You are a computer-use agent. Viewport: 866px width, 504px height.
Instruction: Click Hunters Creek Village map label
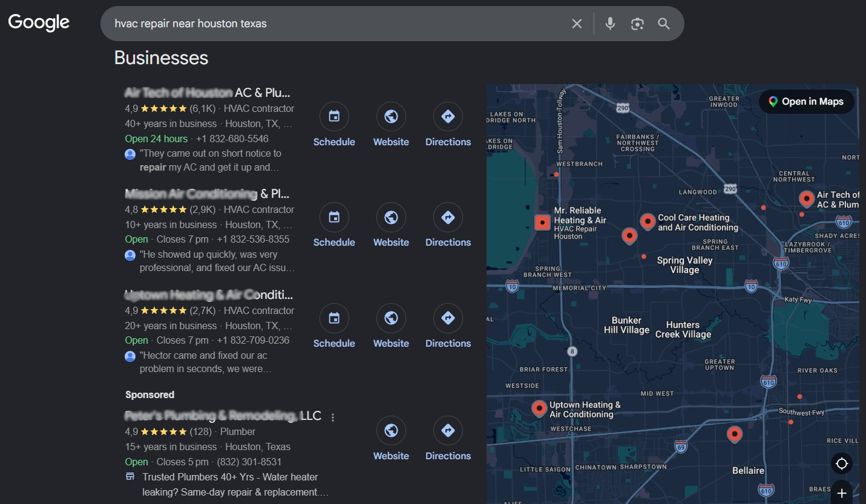coord(683,329)
